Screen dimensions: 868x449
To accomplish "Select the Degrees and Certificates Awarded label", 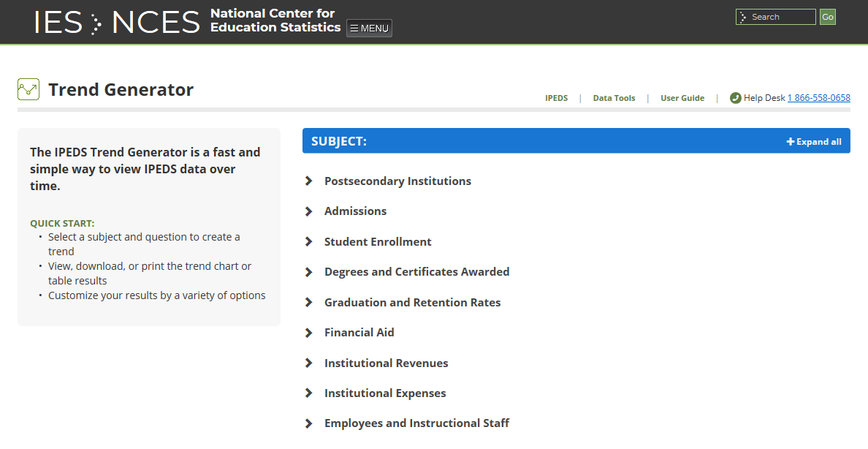I will pyautogui.click(x=417, y=272).
